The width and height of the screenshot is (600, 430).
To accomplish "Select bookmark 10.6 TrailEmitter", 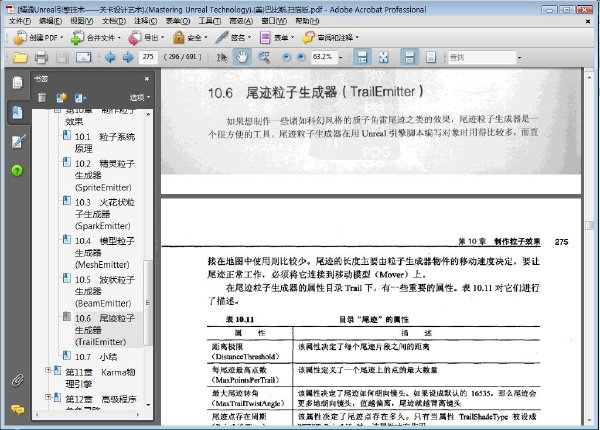I will click(99, 330).
